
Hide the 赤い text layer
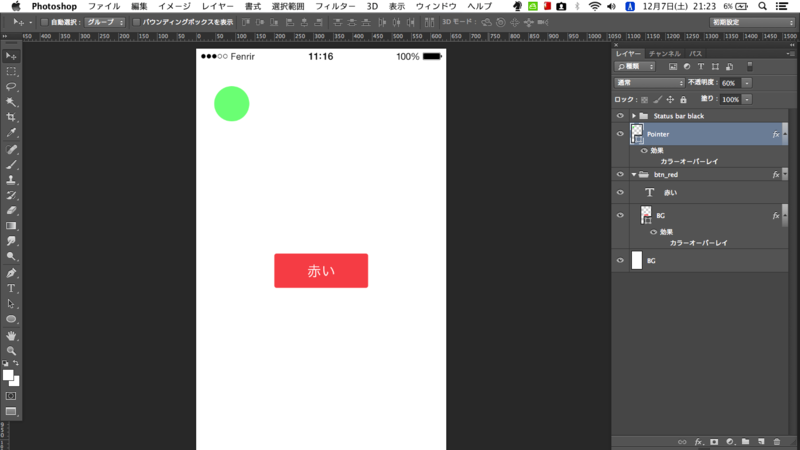[620, 192]
